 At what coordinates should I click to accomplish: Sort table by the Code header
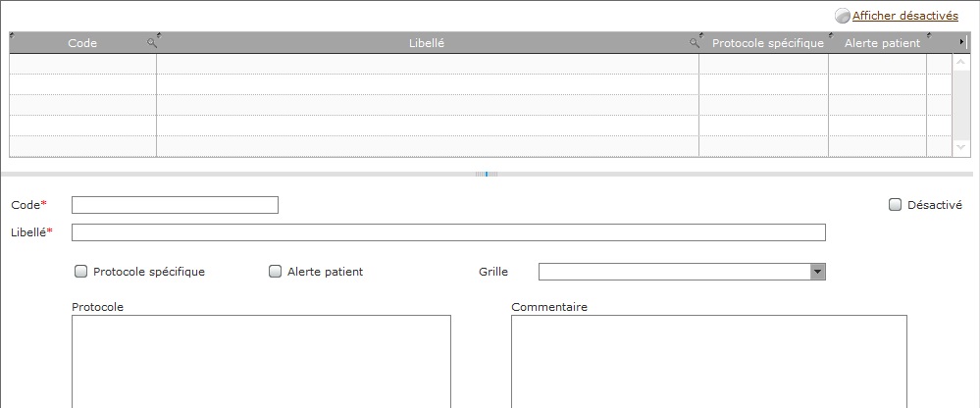coord(82,43)
